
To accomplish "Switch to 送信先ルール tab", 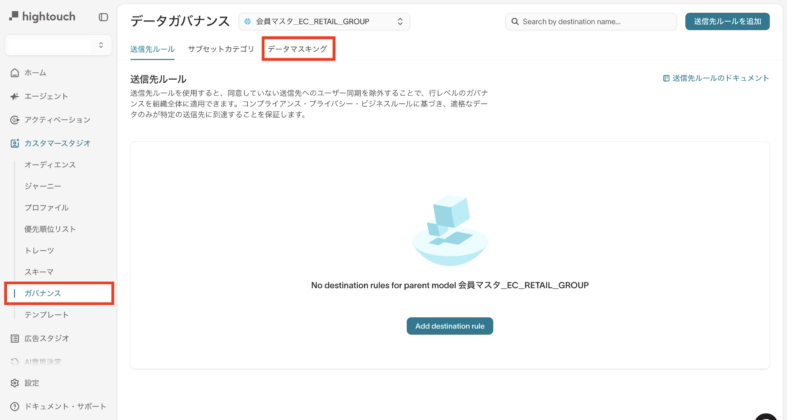I will [153, 49].
